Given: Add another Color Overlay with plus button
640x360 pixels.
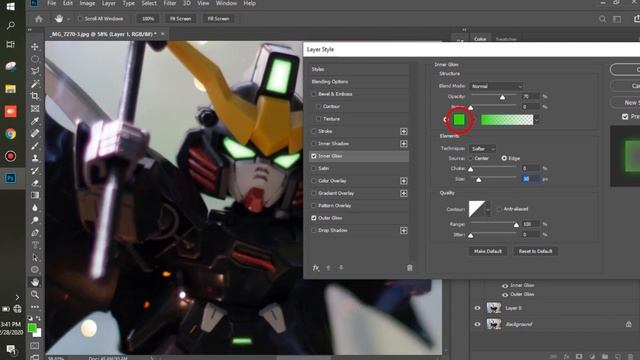Looking at the screenshot, I should coord(404,181).
